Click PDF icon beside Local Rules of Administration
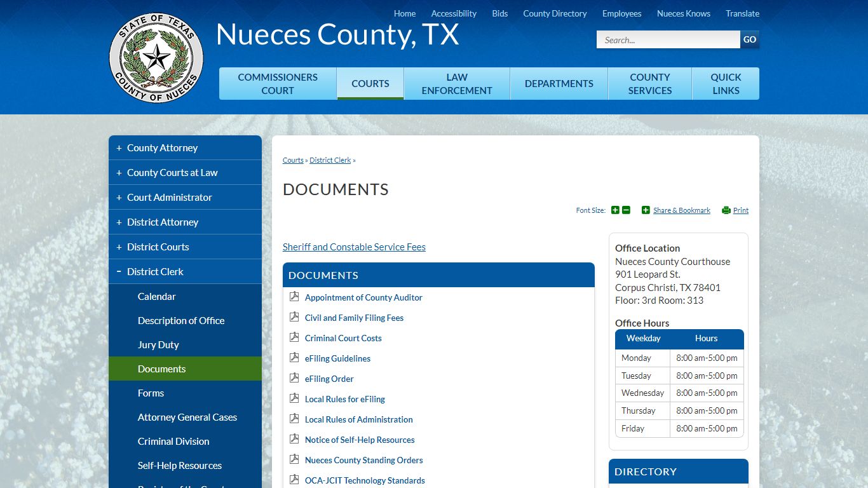Image resolution: width=868 pixels, height=488 pixels. point(294,419)
